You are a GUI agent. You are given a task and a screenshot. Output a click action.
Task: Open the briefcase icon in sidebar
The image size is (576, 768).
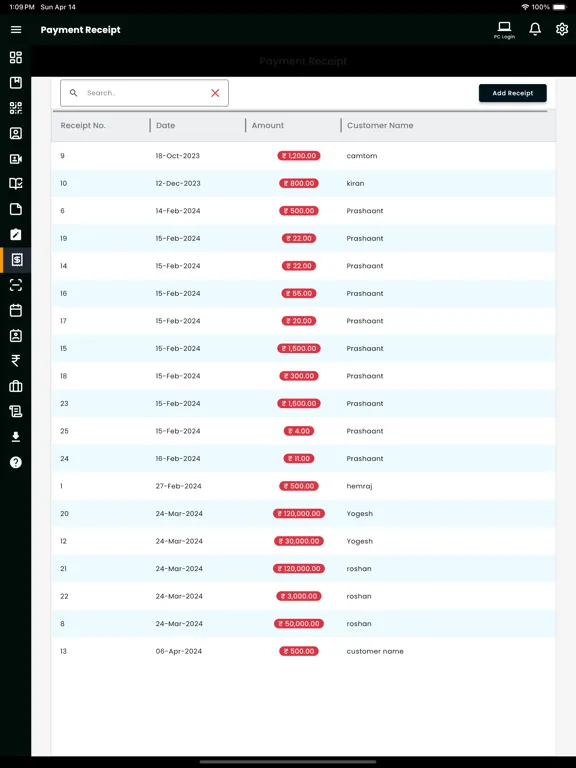[x=16, y=386]
